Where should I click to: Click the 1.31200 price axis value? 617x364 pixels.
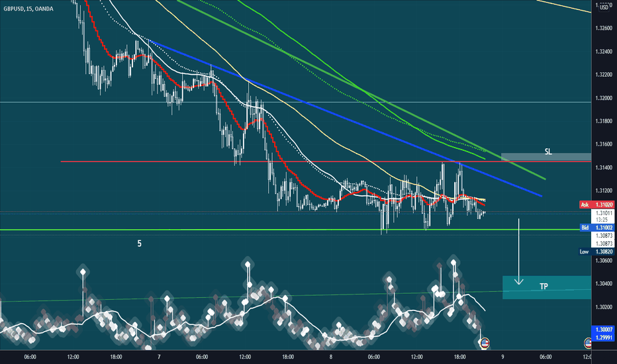604,191
